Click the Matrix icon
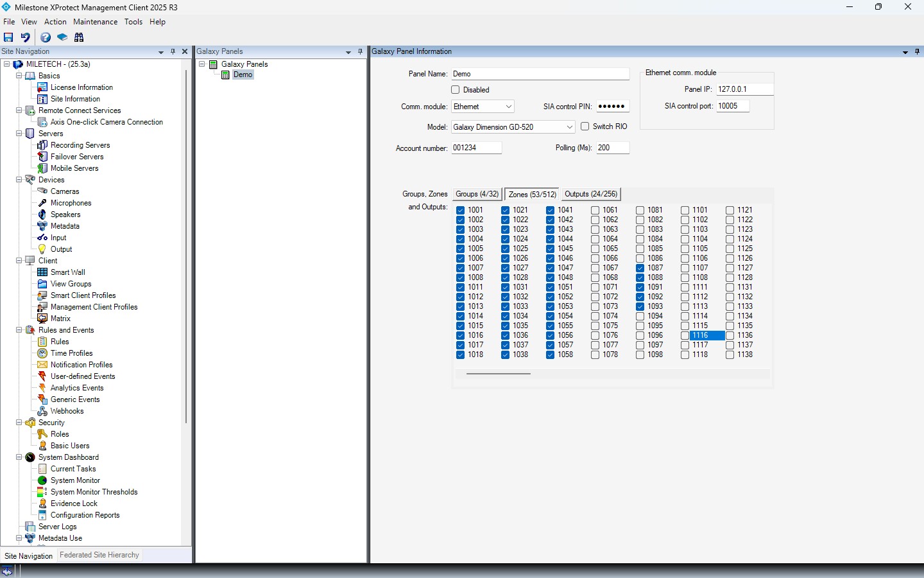Viewport: 924px width, 578px height. click(42, 319)
